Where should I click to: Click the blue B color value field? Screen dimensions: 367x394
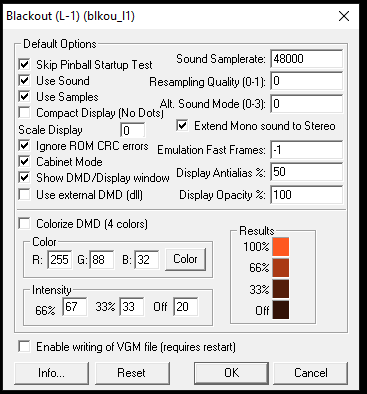tap(147, 259)
